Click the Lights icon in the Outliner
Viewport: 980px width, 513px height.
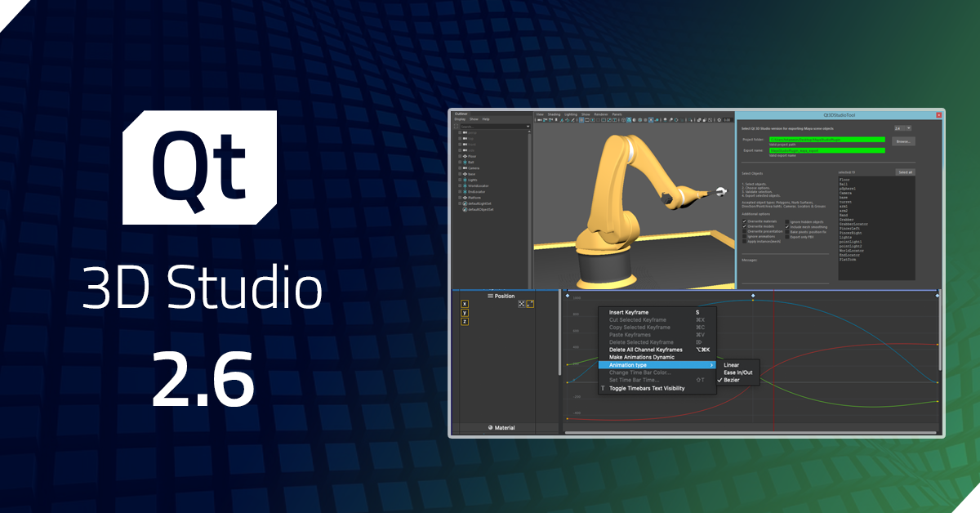click(465, 180)
